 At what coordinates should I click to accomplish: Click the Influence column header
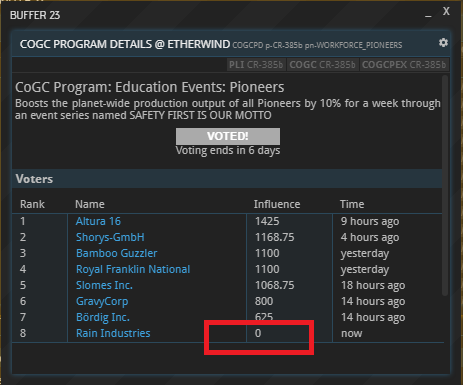click(277, 204)
